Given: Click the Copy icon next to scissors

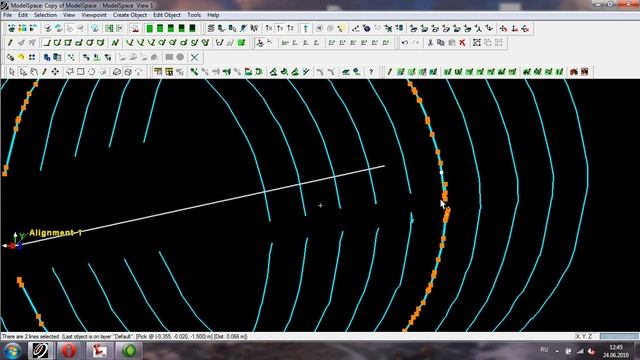Looking at the screenshot, I should [x=441, y=43].
